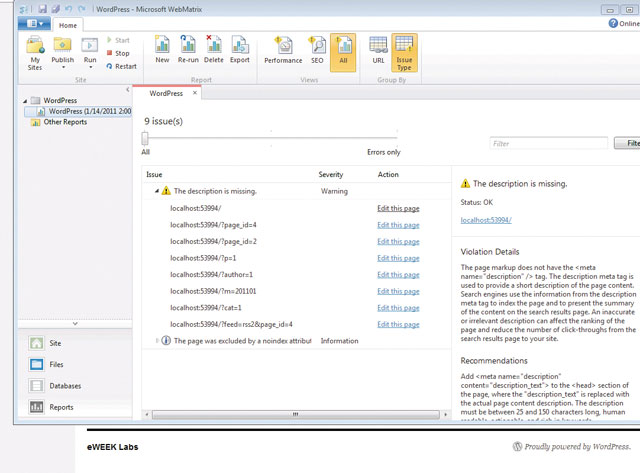Delete the report
The height and width of the screenshot is (473, 640).
click(x=213, y=49)
